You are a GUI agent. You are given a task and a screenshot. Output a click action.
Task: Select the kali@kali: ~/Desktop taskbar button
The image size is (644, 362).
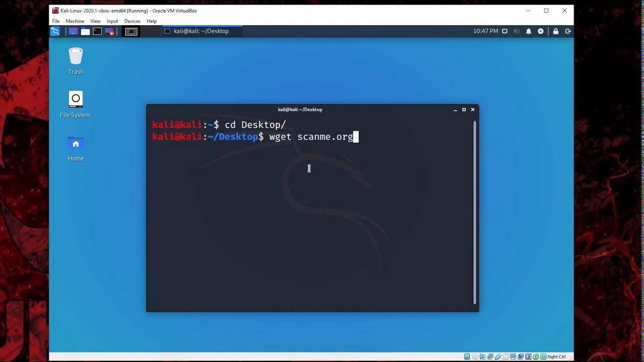(x=202, y=31)
